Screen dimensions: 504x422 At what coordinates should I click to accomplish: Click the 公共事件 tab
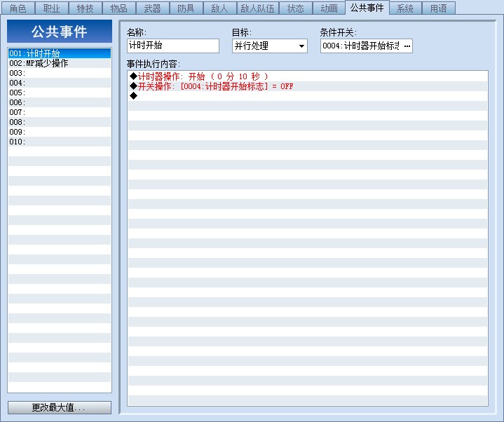pos(367,8)
